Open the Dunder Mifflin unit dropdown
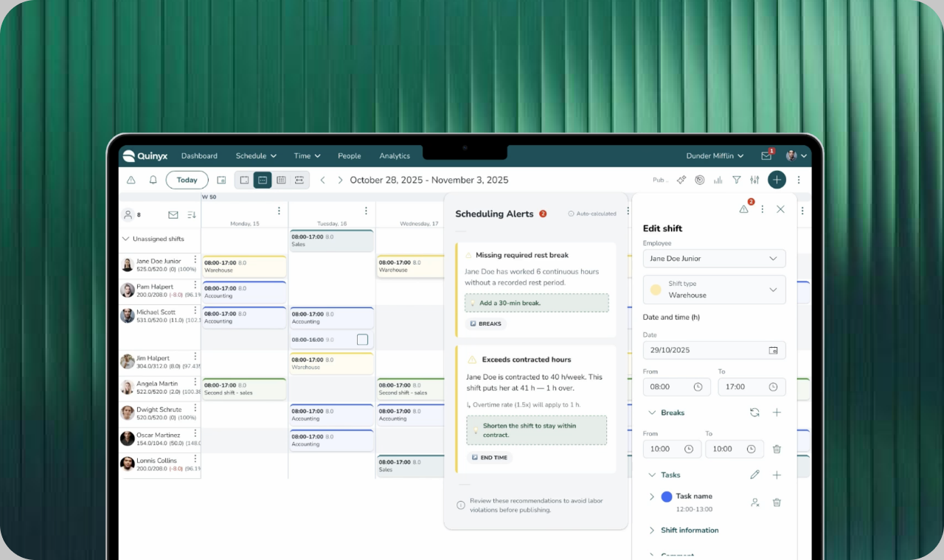This screenshot has height=560, width=944. (715, 156)
